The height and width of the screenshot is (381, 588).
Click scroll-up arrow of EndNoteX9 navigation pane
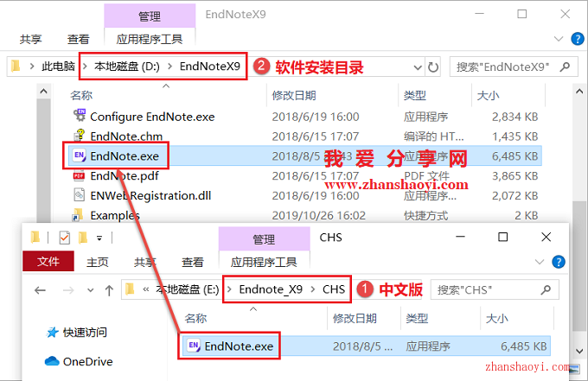coord(43,91)
